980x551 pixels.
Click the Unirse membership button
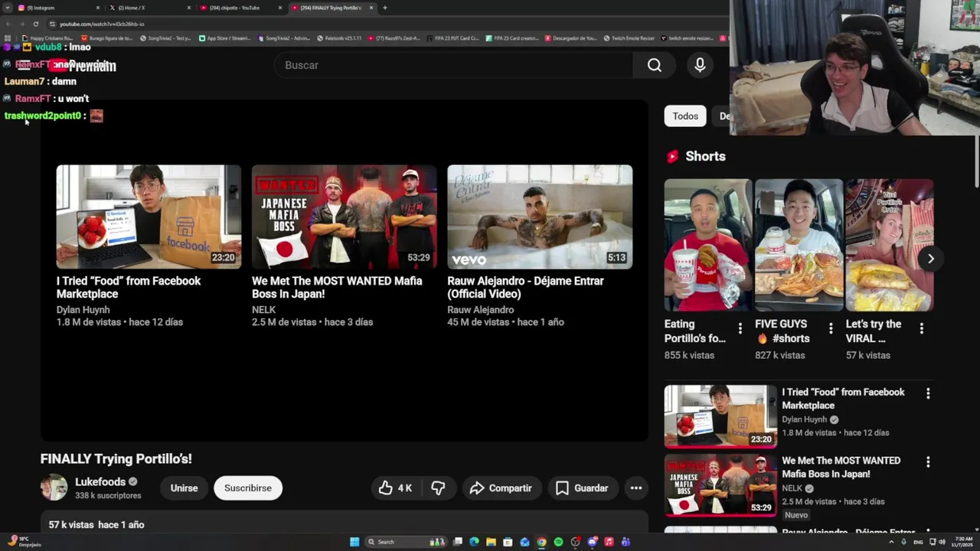(184, 487)
